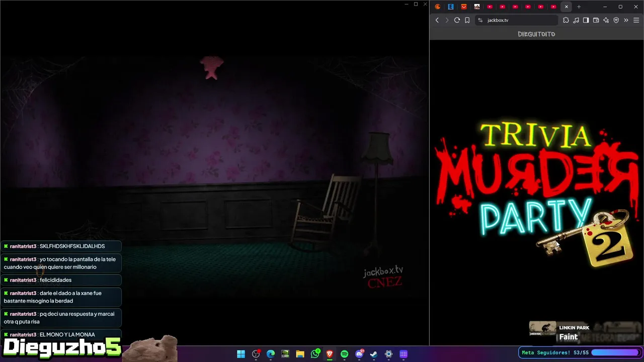Open the Windows Start menu

(241, 354)
